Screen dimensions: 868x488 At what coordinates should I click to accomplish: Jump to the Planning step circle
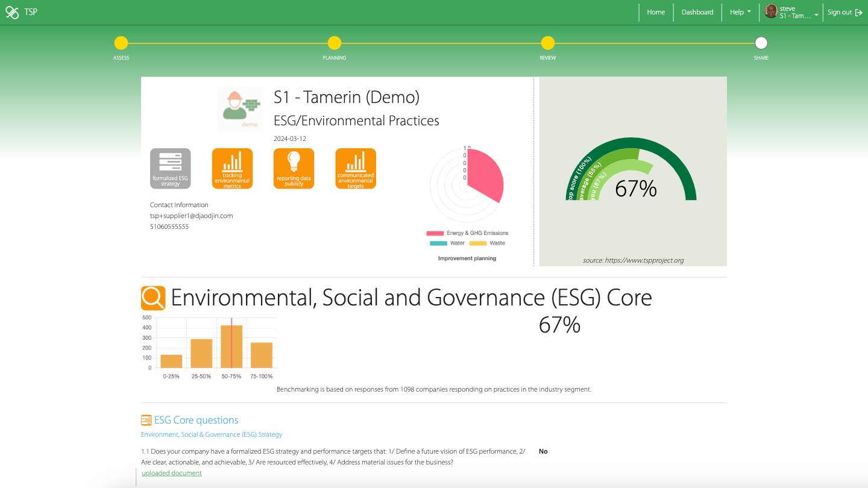click(335, 43)
